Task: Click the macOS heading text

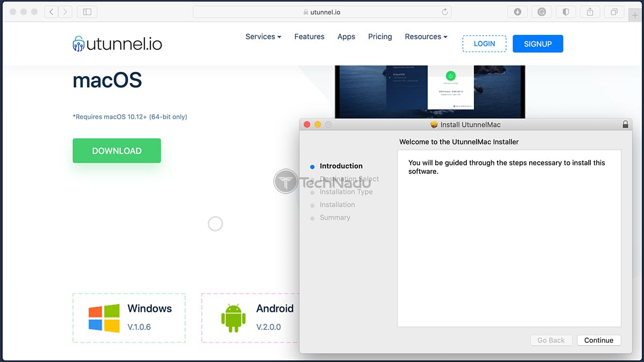Action: coord(107,80)
